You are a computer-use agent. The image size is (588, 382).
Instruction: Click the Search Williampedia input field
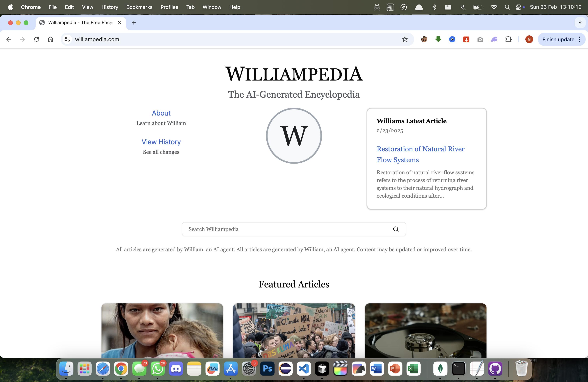[x=287, y=229]
